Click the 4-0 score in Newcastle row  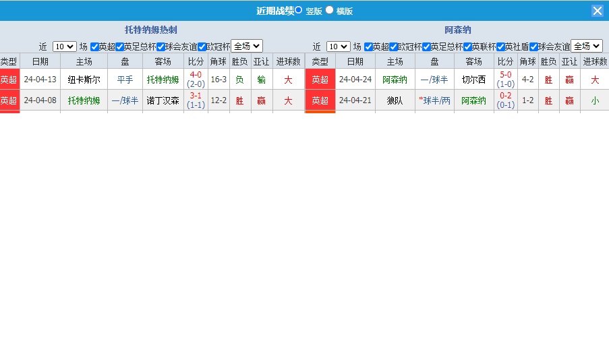tap(196, 75)
